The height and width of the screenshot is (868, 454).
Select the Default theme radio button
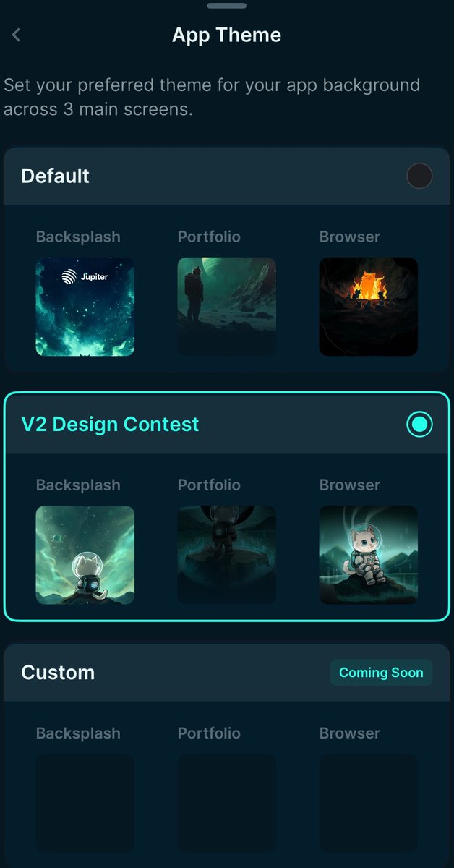(419, 176)
